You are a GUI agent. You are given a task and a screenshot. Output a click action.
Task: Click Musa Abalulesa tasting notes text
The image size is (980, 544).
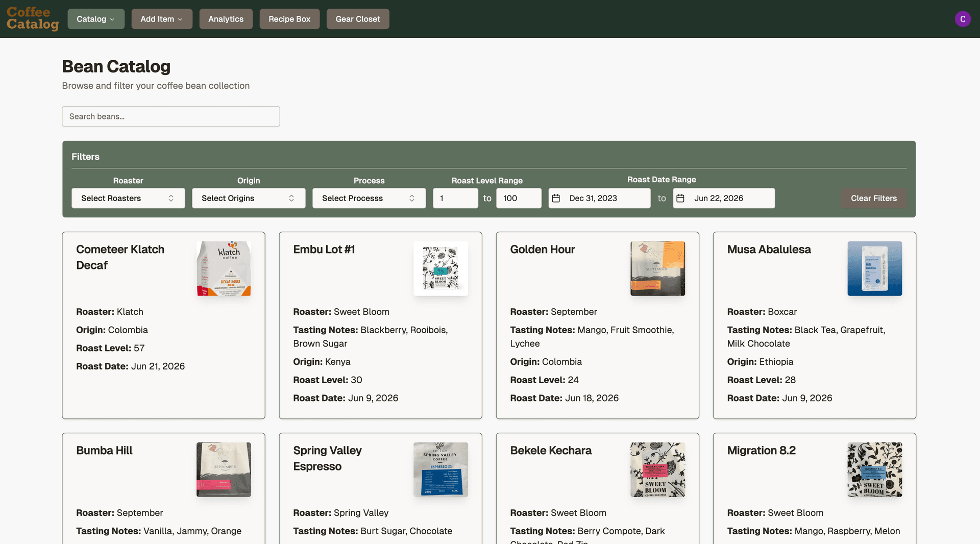806,337
